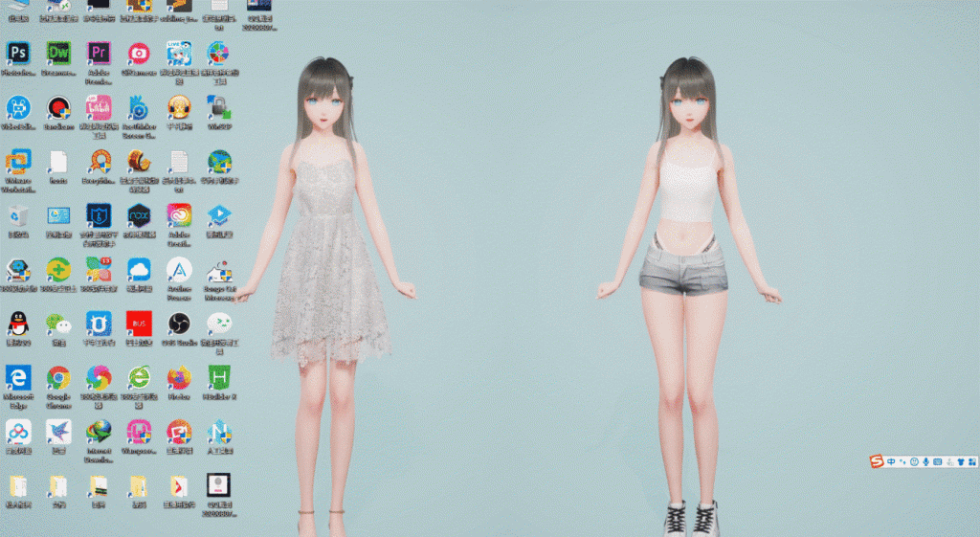Image resolution: width=980 pixels, height=537 pixels.
Task: Select the WeChat desktop shortcut
Action: pos(58,324)
